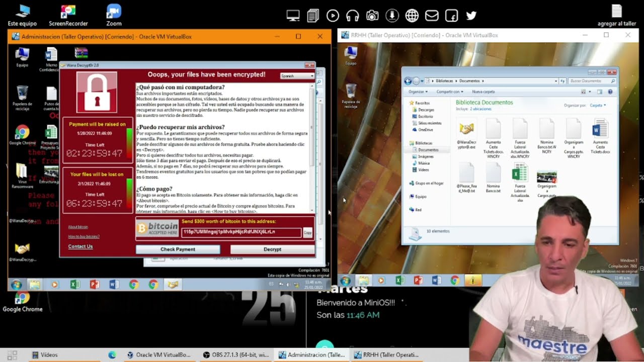Open Memo Confidencial Word file on Administracion desktop
The height and width of the screenshot is (362, 644).
coord(51,59)
